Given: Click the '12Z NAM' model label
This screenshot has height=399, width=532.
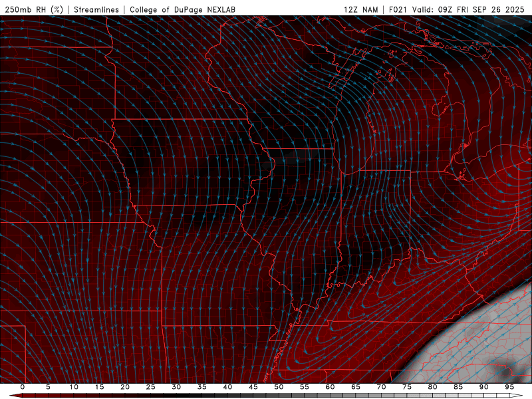Looking at the screenshot, I should 361,9.
